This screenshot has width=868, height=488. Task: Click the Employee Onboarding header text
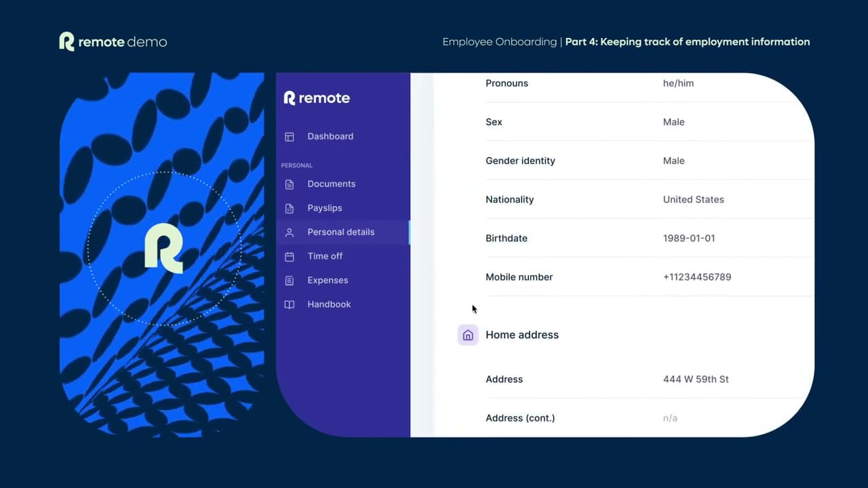499,42
